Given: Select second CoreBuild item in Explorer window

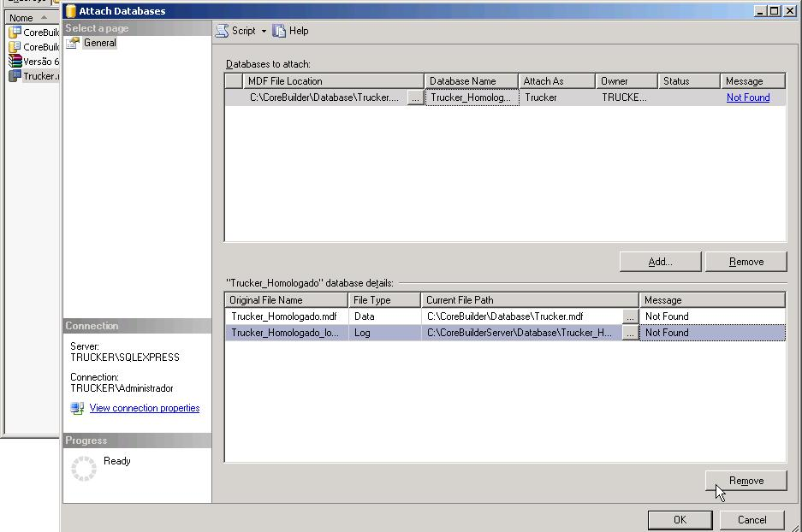Looking at the screenshot, I should pyautogui.click(x=33, y=46).
